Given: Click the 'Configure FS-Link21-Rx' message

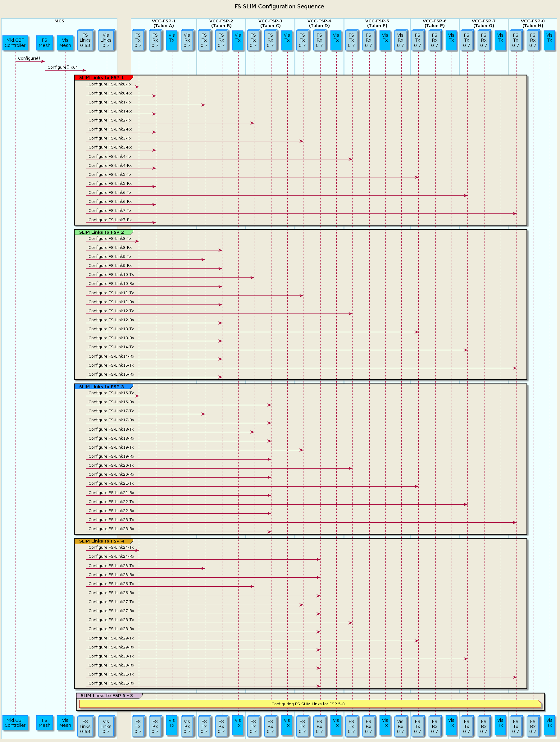Looking at the screenshot, I should [111, 493].
